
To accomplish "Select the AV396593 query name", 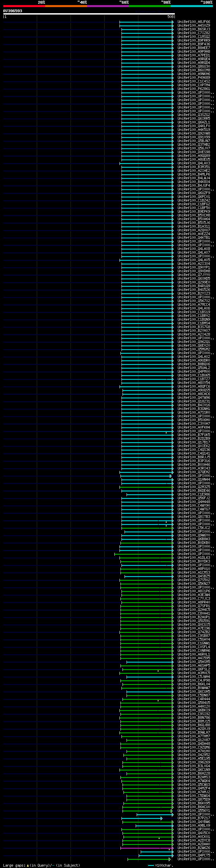I will tap(13, 11).
